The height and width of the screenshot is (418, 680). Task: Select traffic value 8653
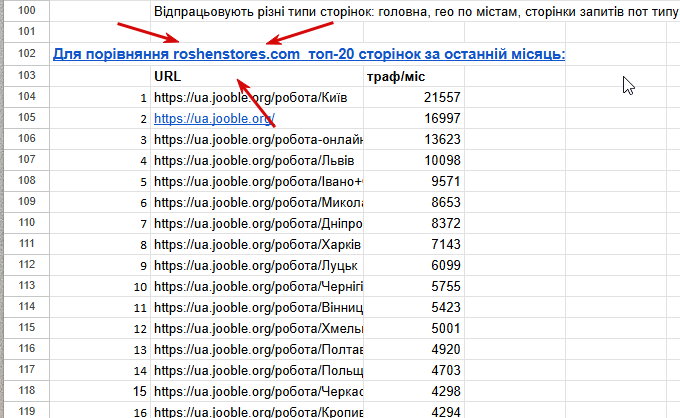tap(414, 202)
